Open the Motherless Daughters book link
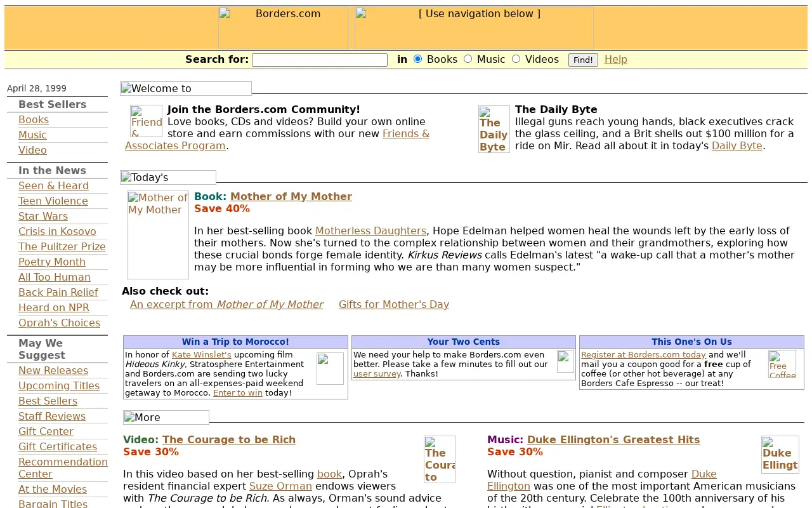Screen dimensions: 812x508 click(x=370, y=231)
